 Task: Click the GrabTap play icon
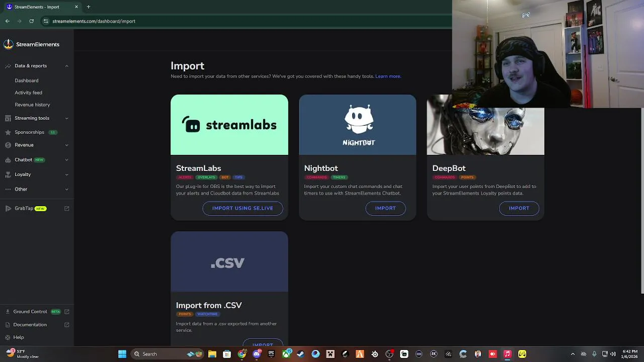click(x=8, y=208)
